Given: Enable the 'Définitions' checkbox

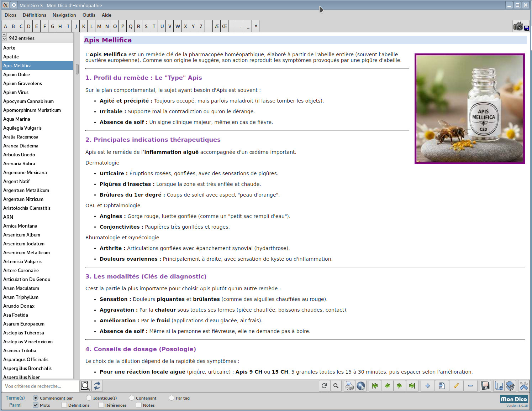Looking at the screenshot, I should 64,405.
